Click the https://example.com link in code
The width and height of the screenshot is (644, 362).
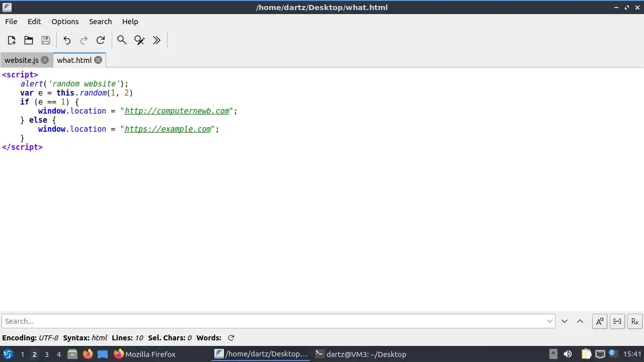(x=168, y=129)
